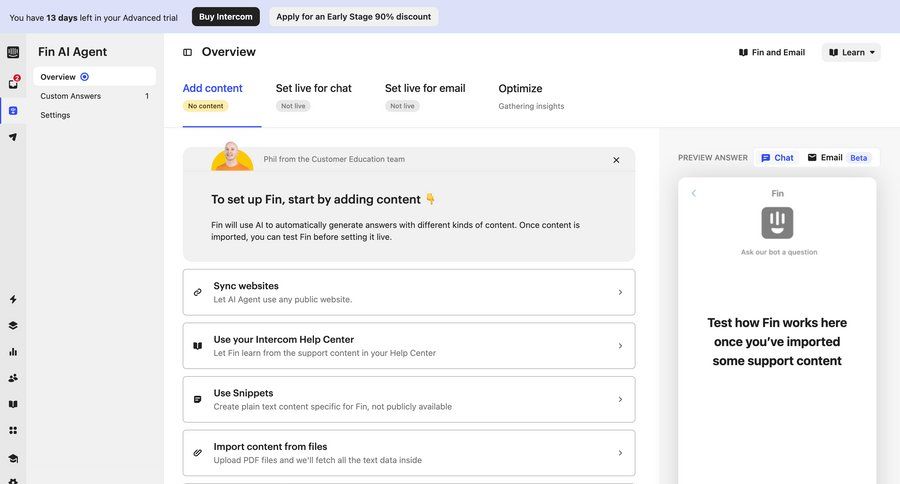
Task: Click paperclip icon on Import content from files
Action: (x=197, y=453)
